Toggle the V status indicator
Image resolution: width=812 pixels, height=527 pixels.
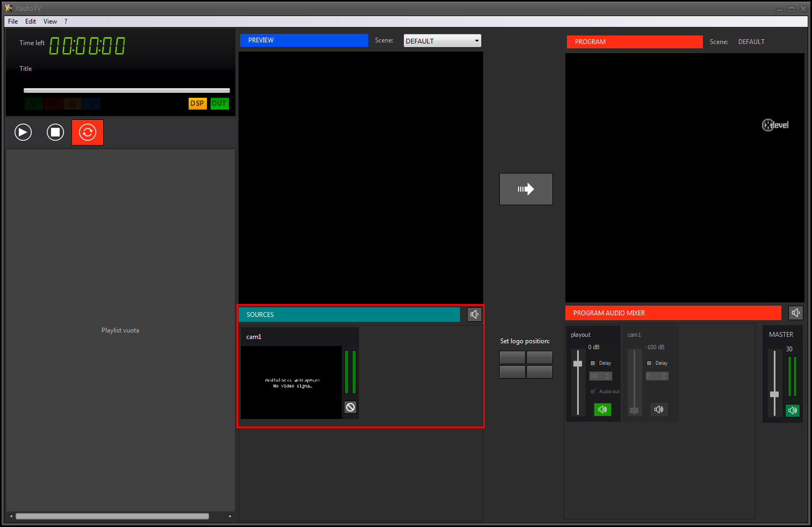tap(33, 104)
